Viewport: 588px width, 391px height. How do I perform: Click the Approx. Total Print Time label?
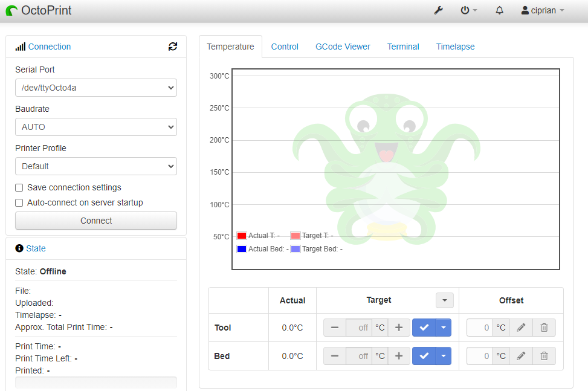pyautogui.click(x=61, y=328)
